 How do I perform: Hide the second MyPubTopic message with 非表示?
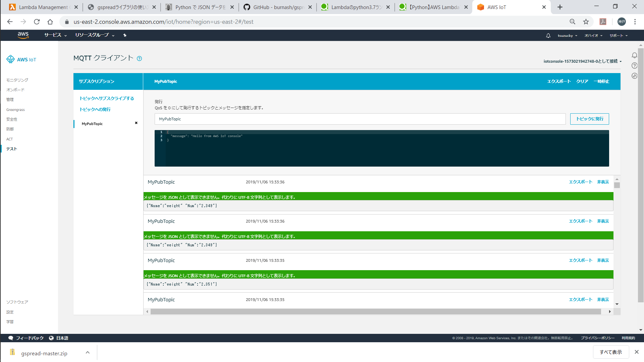pyautogui.click(x=603, y=221)
